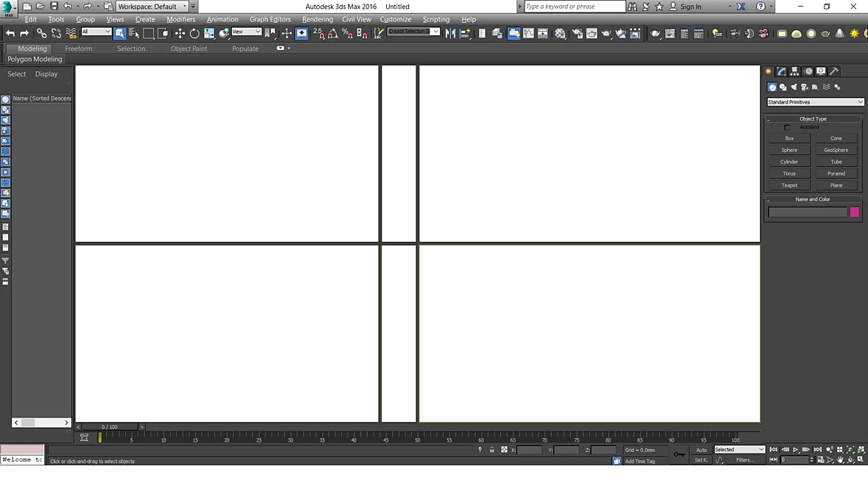868x488 pixels.
Task: Switch to the Object Paint ribbon tab
Action: [189, 49]
